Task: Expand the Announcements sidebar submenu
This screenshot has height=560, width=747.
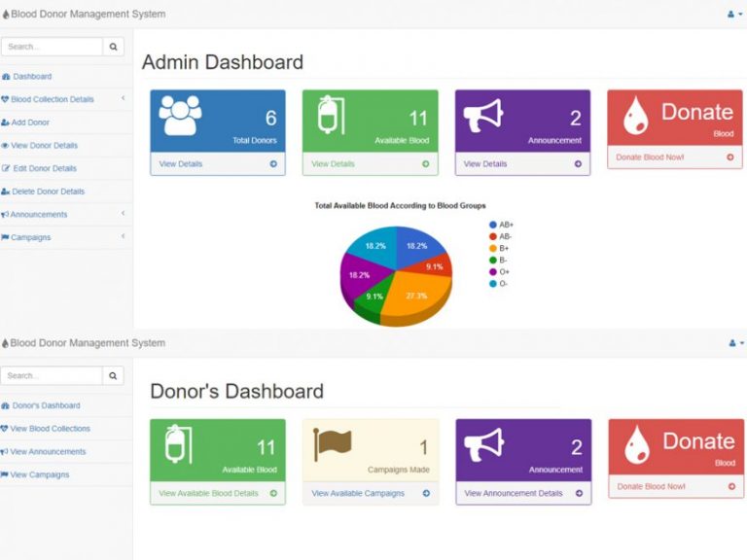Action: point(124,214)
